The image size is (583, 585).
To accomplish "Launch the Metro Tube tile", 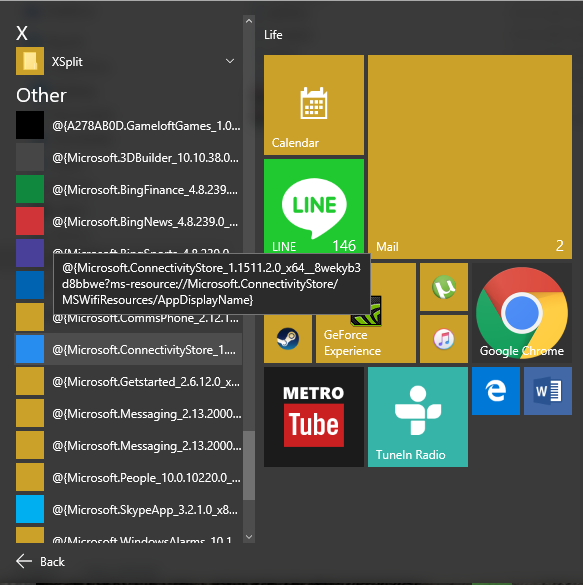I will pos(314,417).
